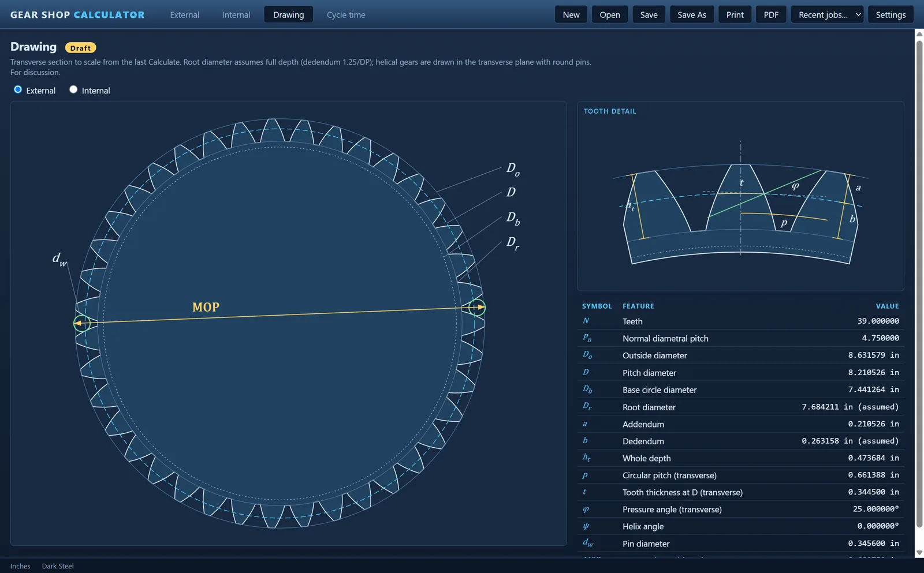The width and height of the screenshot is (924, 573).
Task: Go to the Cycle time tab
Action: click(x=346, y=14)
